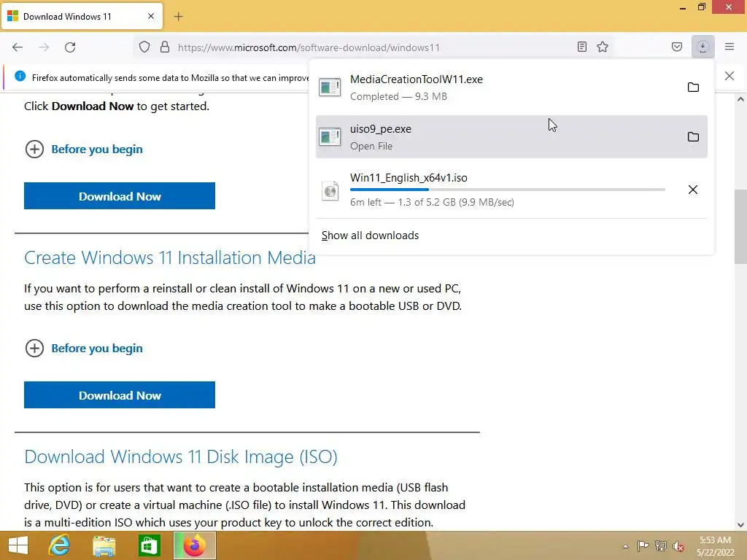
Task: Dismiss the Firefox data notification bar
Action: click(x=729, y=76)
